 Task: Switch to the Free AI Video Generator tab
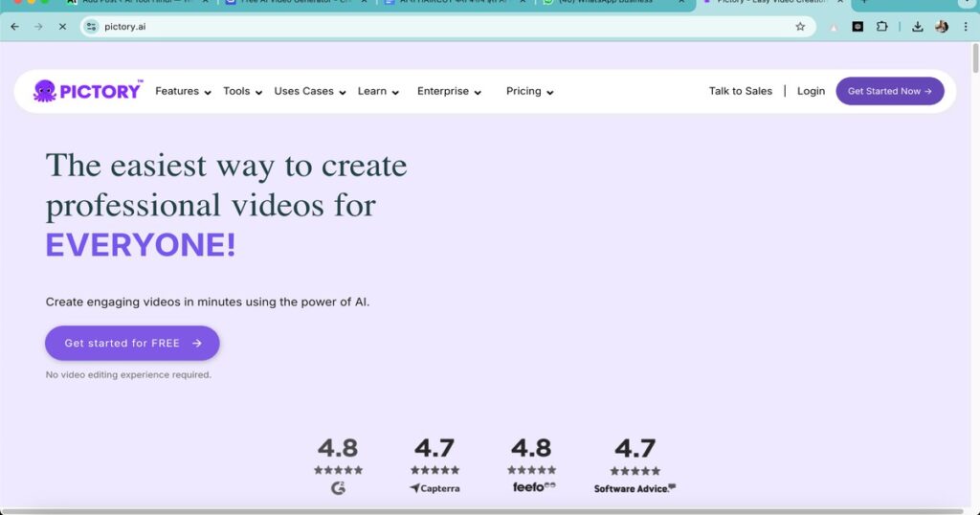tap(297, 3)
